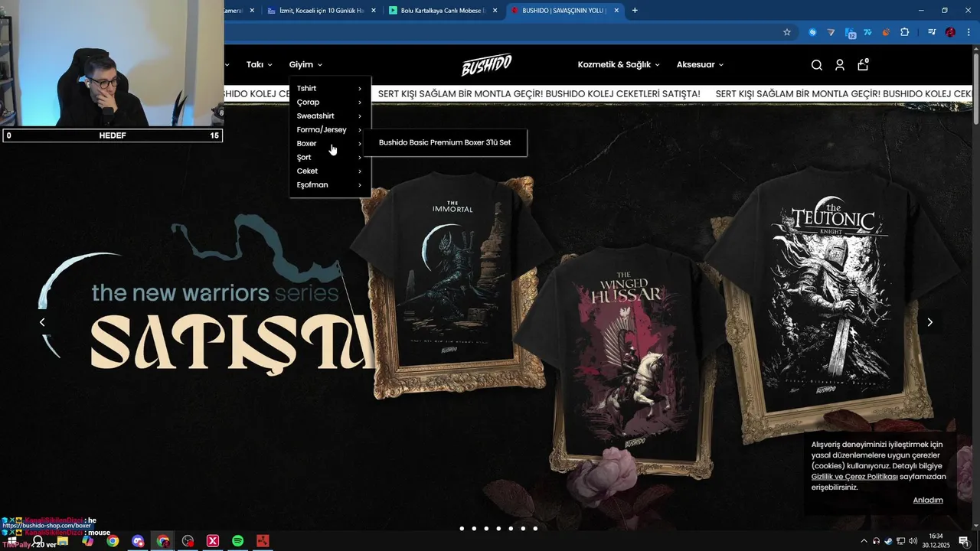
Task: Open a new browser tab with plus
Action: pos(635,11)
